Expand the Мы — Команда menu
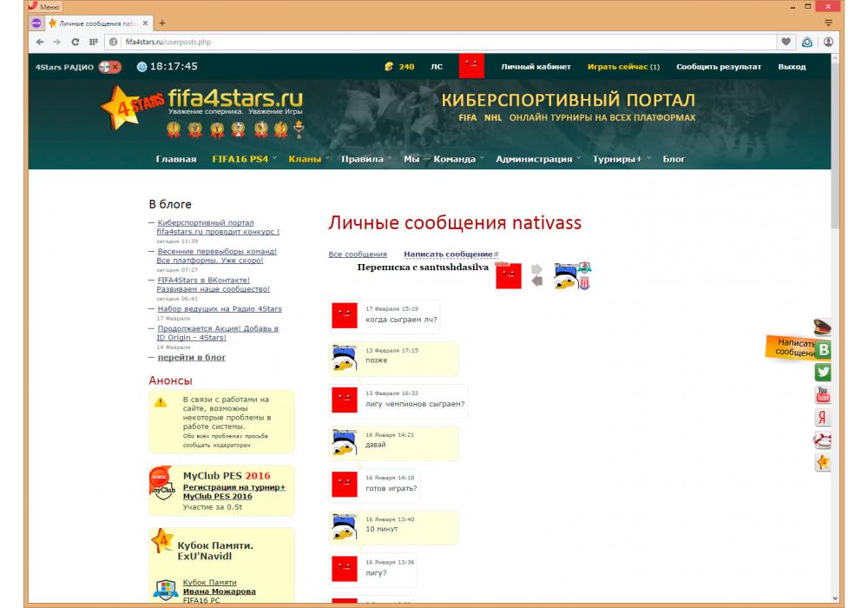Screen dimensions: 868x608 coord(444,160)
